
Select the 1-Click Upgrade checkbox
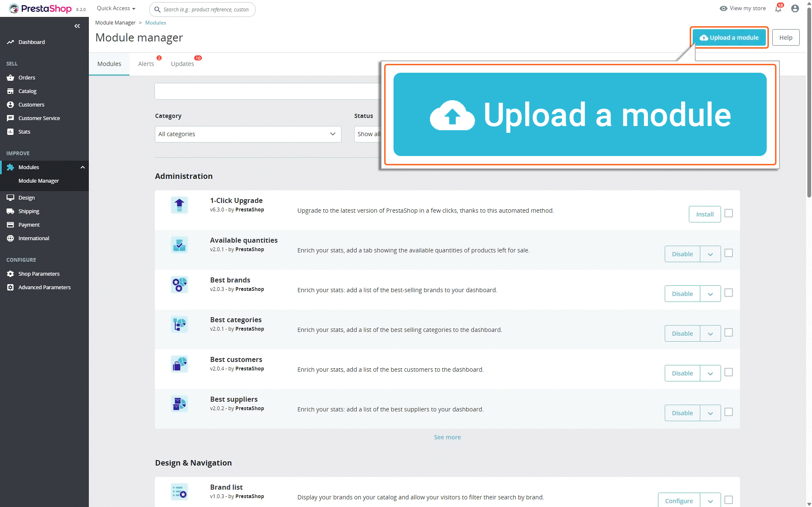click(729, 213)
